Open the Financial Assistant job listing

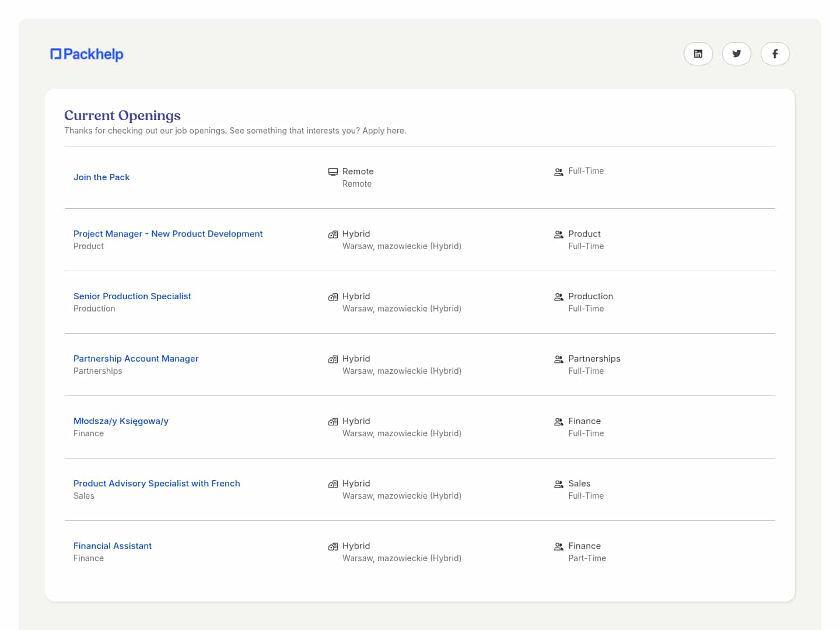point(113,546)
